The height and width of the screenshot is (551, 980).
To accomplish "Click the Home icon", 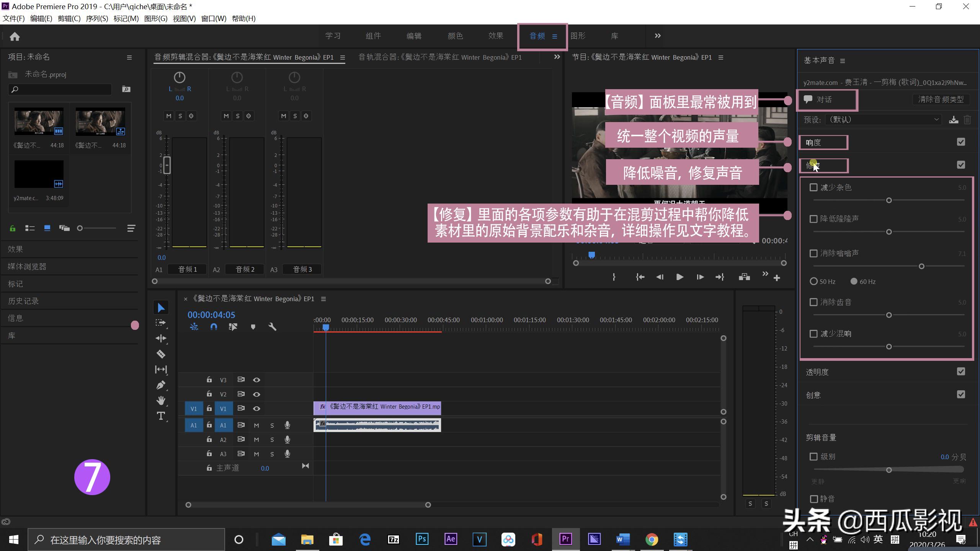I will point(15,36).
